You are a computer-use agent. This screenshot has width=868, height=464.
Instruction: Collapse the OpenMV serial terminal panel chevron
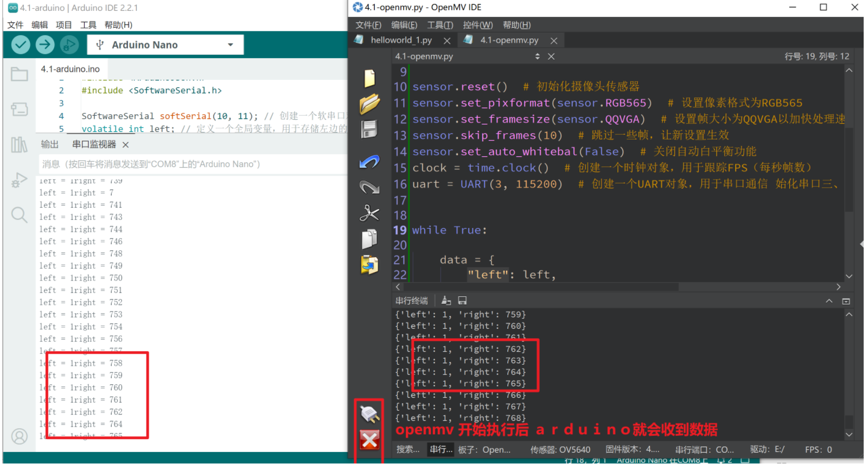[x=829, y=301]
